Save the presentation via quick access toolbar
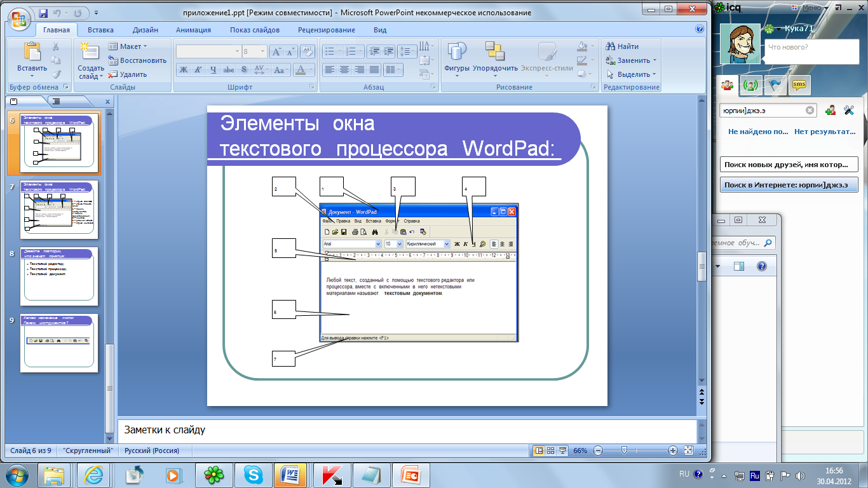The height and width of the screenshot is (488, 868). (43, 12)
